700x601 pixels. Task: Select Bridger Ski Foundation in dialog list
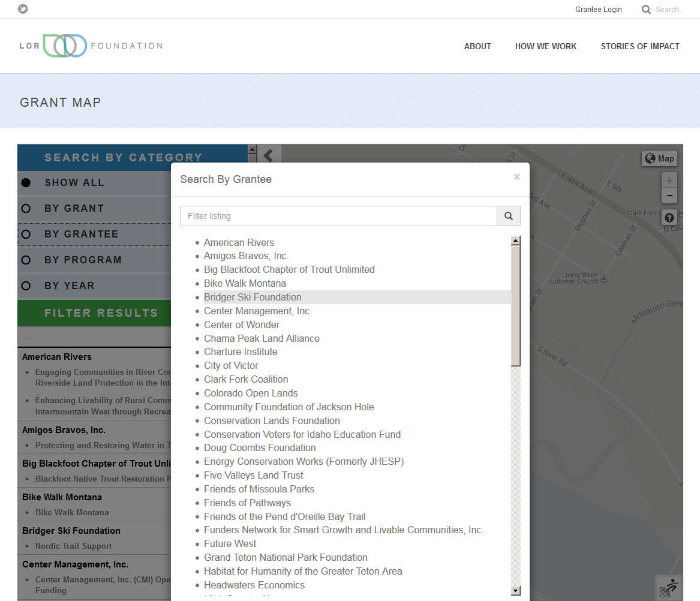click(x=253, y=298)
